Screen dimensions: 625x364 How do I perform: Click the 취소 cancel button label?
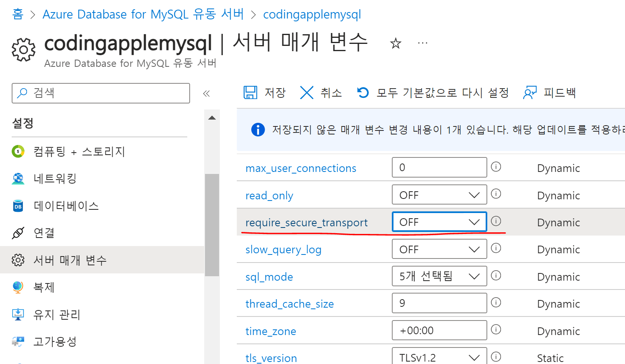click(x=331, y=93)
